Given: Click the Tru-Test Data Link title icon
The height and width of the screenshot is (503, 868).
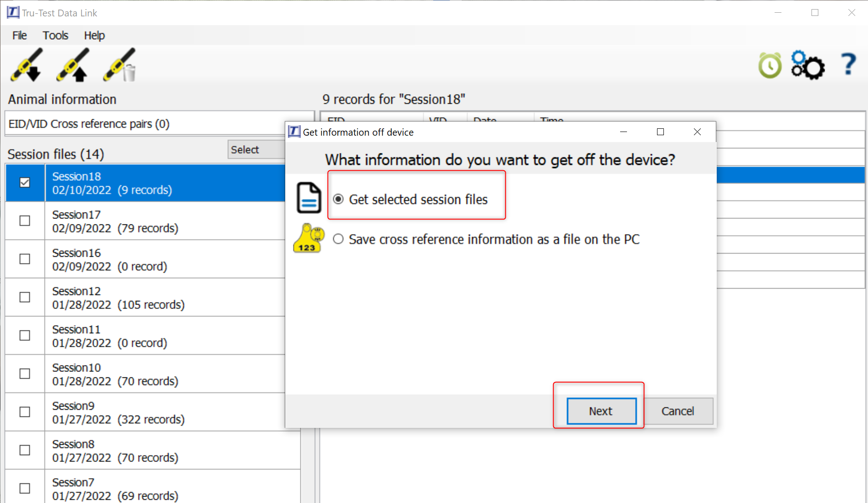Looking at the screenshot, I should [x=13, y=12].
